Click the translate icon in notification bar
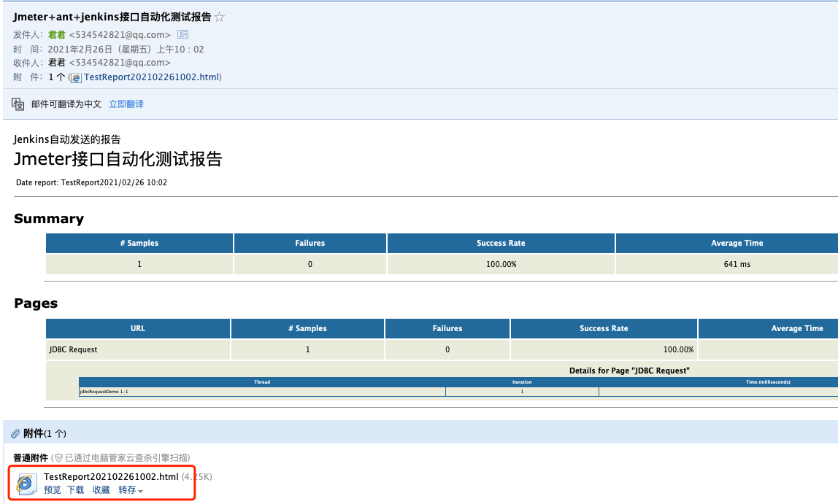Image resolution: width=838 pixels, height=504 pixels. (18, 104)
